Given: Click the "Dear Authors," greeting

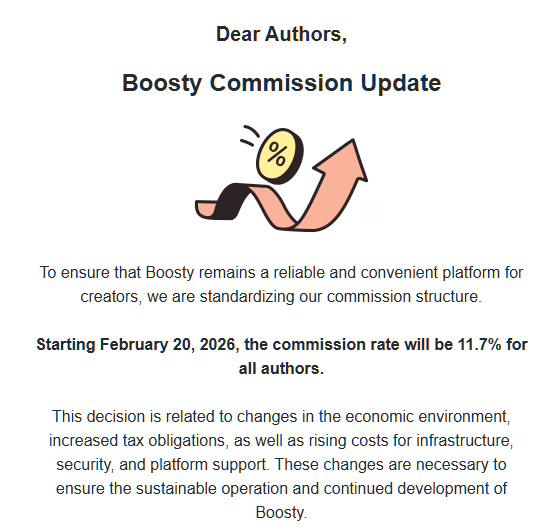Looking at the screenshot, I should click(x=281, y=34).
